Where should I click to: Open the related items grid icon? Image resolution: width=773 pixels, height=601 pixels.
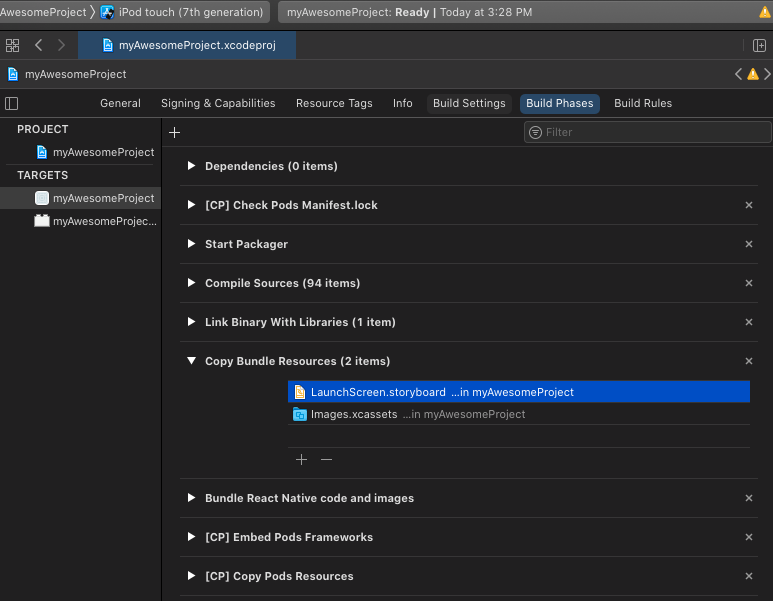pos(12,45)
